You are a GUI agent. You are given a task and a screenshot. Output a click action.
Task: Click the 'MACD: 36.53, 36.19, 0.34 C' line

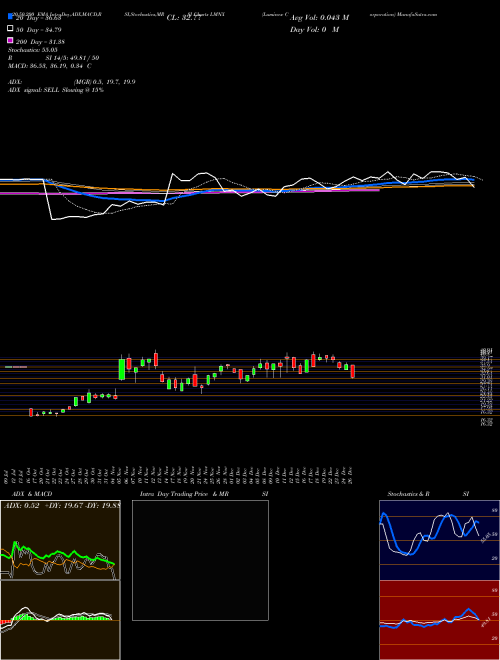[50, 66]
